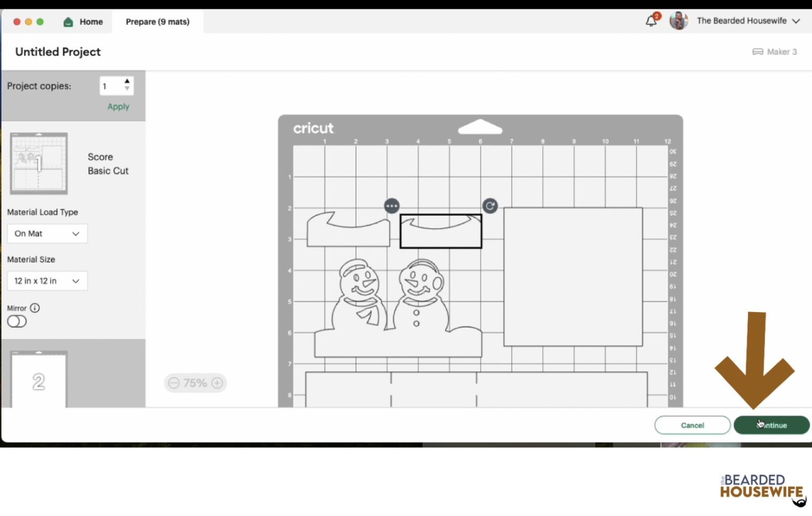The height and width of the screenshot is (516, 812).
Task: Click the notification bell icon
Action: (x=651, y=21)
